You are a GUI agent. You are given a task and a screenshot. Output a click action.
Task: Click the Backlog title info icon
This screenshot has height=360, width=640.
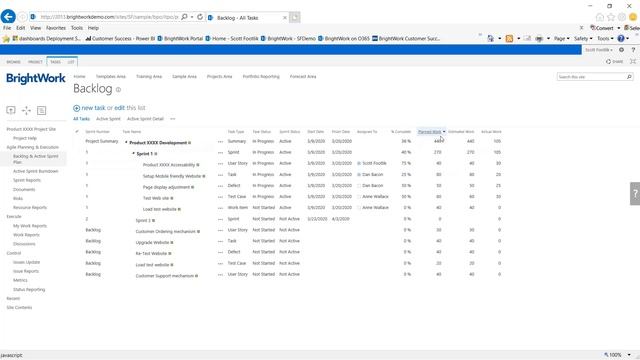(118, 90)
